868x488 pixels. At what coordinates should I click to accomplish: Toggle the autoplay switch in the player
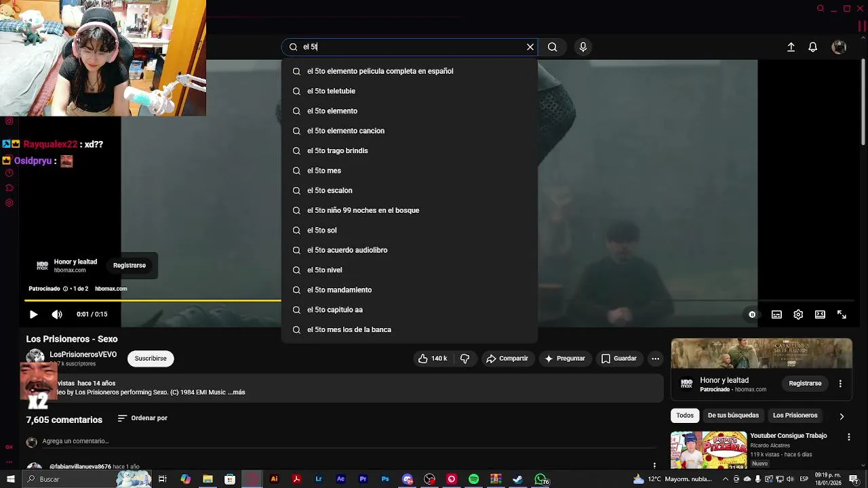click(752, 314)
